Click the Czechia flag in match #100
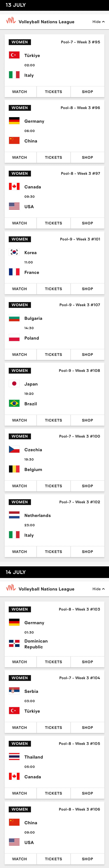 pos(14,449)
